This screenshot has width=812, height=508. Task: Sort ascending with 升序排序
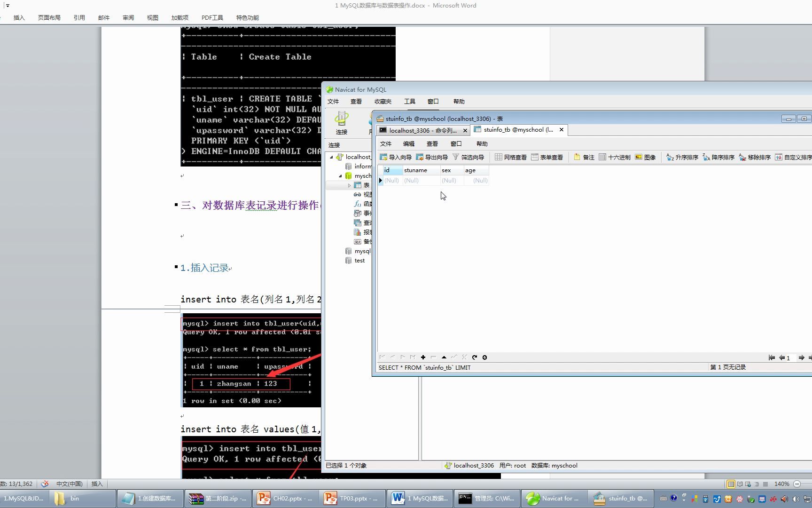click(x=682, y=157)
